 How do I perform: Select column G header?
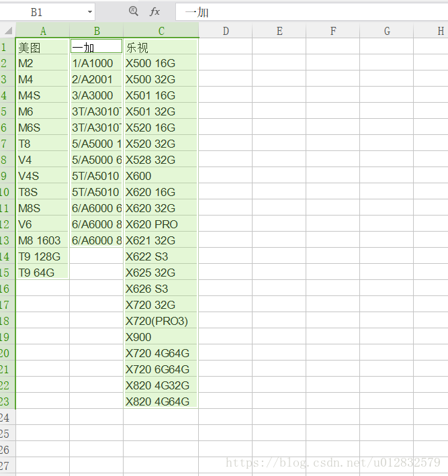[x=387, y=31]
